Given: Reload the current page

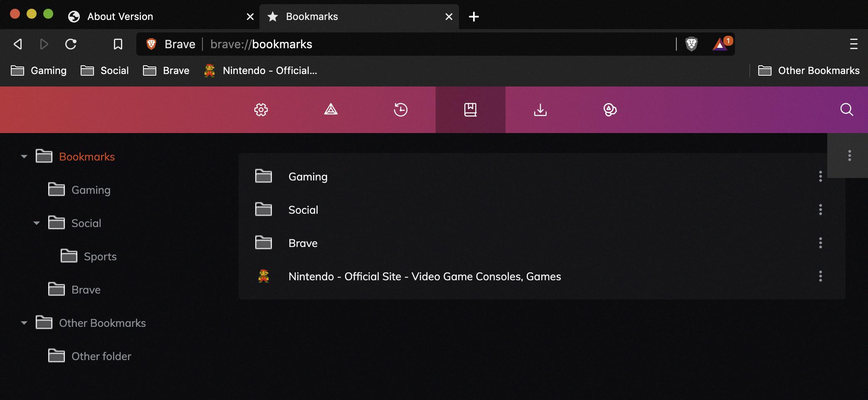Looking at the screenshot, I should tap(71, 44).
